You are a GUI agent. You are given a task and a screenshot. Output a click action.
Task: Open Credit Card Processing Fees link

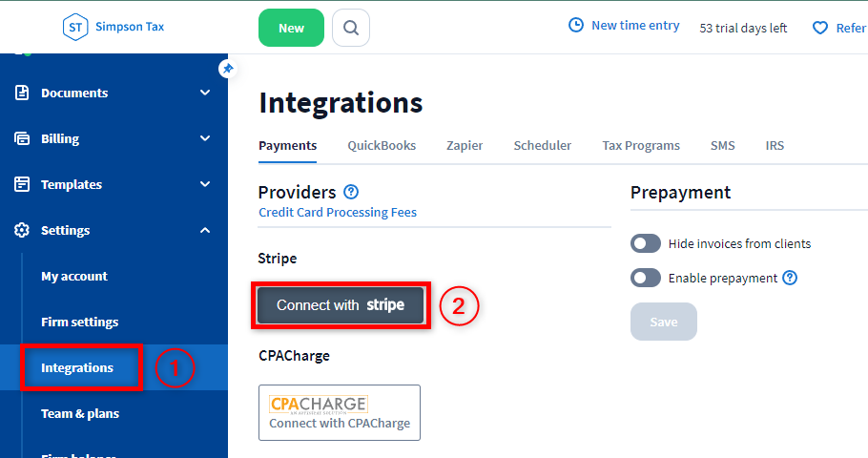tap(338, 212)
